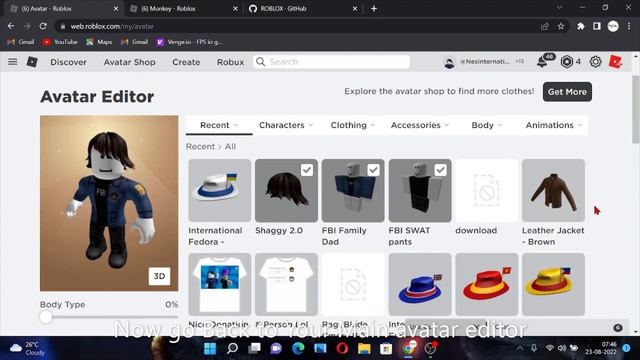Image resolution: width=640 pixels, height=360 pixels.
Task: Go back using browser back arrow
Action: point(11,26)
